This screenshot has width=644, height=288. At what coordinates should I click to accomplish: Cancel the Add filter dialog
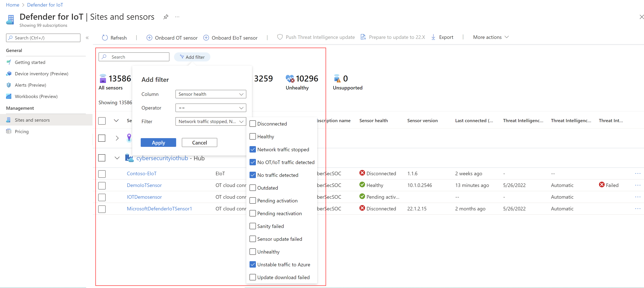click(199, 143)
